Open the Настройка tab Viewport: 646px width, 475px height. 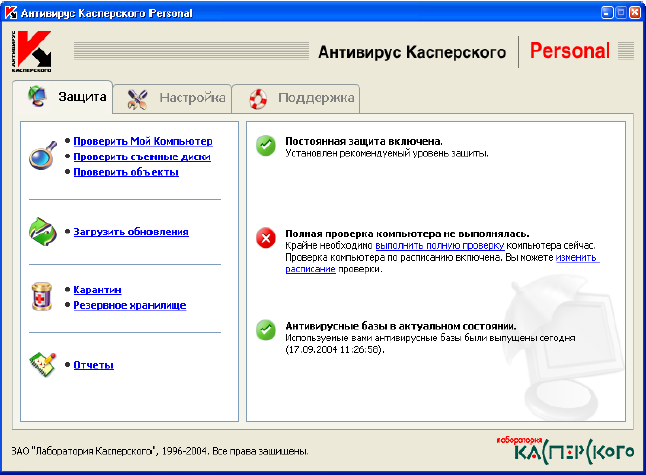click(x=172, y=98)
